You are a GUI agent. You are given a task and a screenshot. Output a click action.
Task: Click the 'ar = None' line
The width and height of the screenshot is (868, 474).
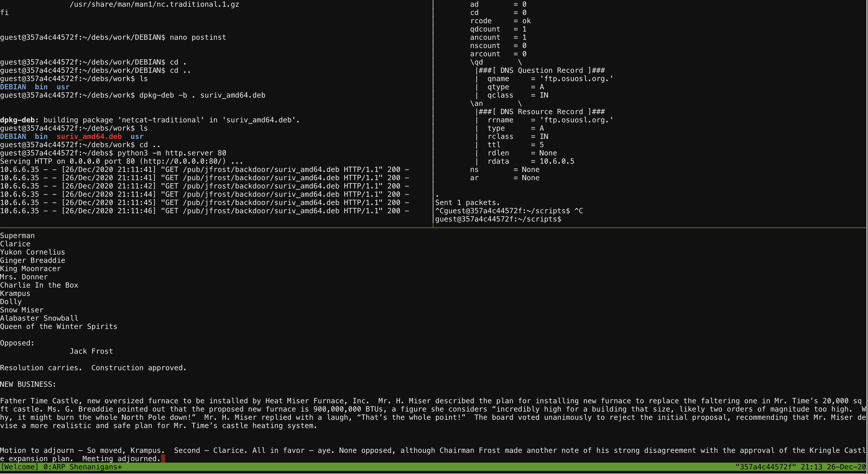coord(505,178)
